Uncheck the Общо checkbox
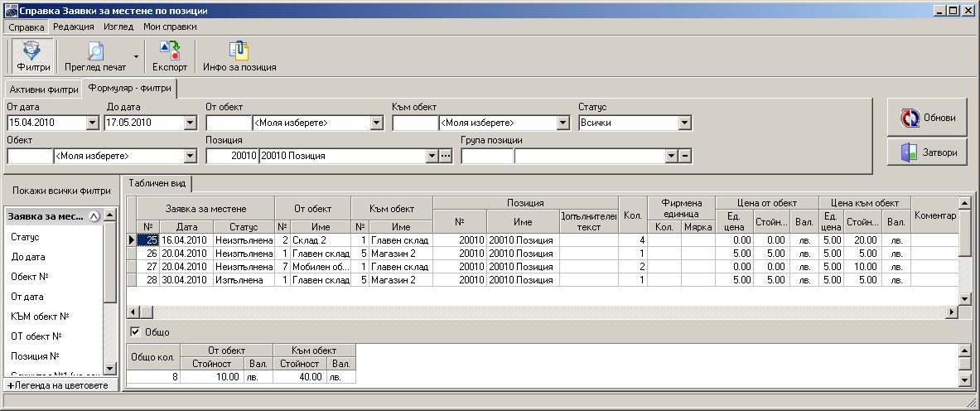The width and height of the screenshot is (980, 411). tap(135, 331)
